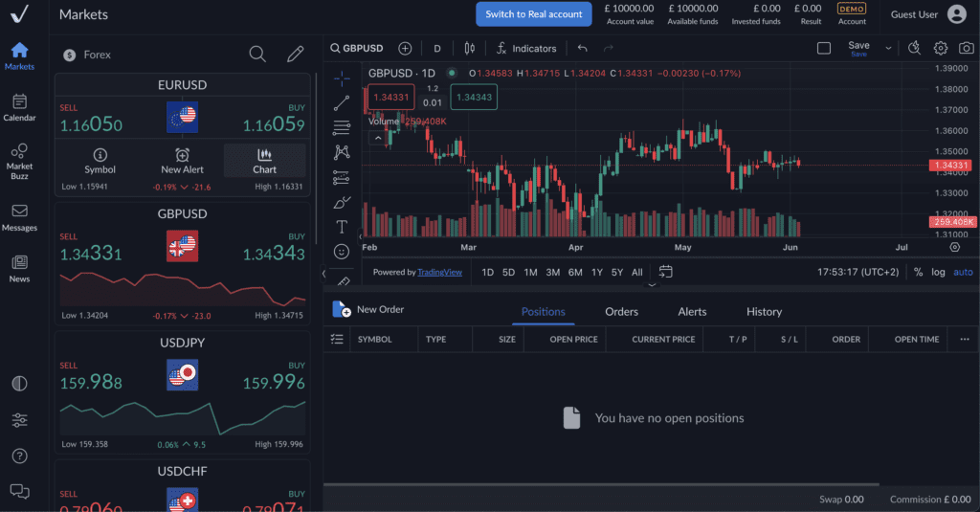
Task: Open the Calendar sidebar item
Action: click(x=19, y=107)
